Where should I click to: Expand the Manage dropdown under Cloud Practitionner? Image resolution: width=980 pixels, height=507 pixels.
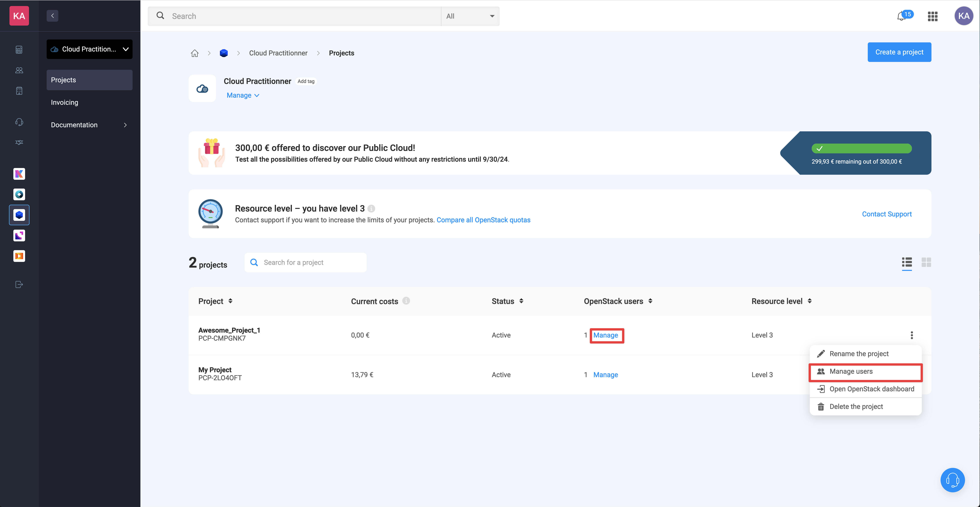tap(243, 96)
